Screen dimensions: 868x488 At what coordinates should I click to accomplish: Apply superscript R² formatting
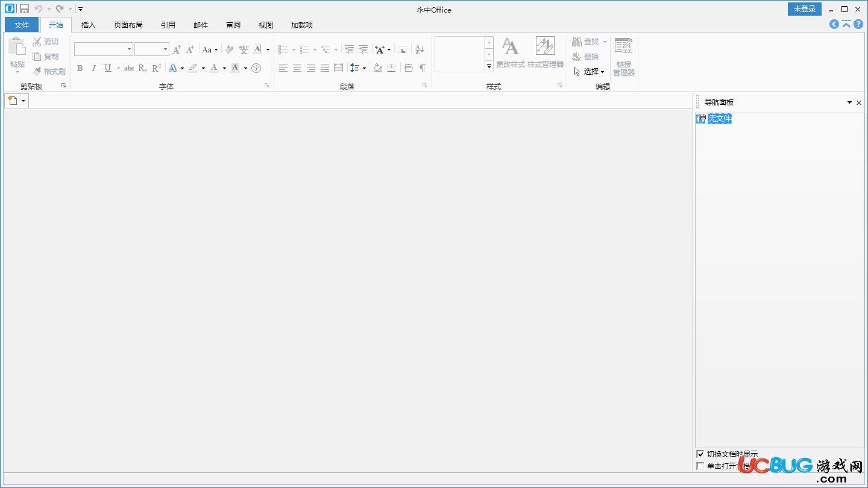(x=157, y=68)
